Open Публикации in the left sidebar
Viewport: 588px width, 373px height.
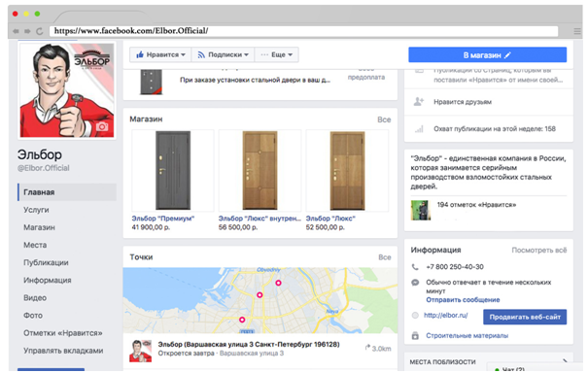point(46,263)
